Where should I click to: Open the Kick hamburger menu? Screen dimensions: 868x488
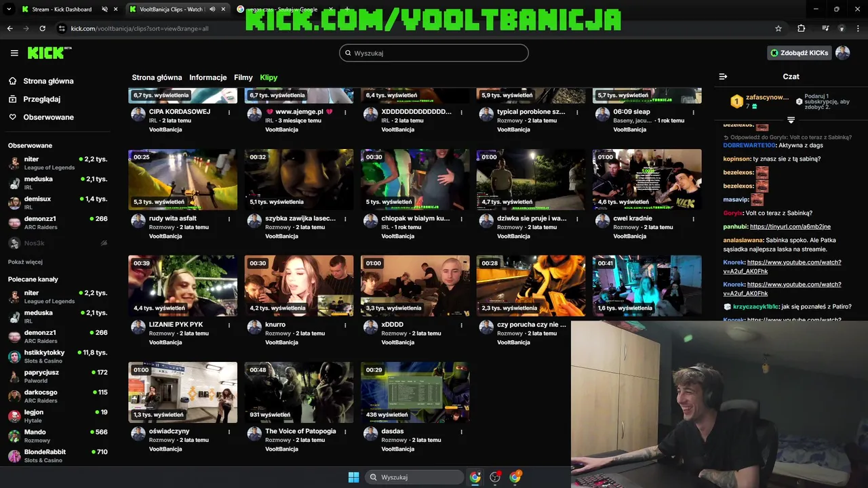14,53
